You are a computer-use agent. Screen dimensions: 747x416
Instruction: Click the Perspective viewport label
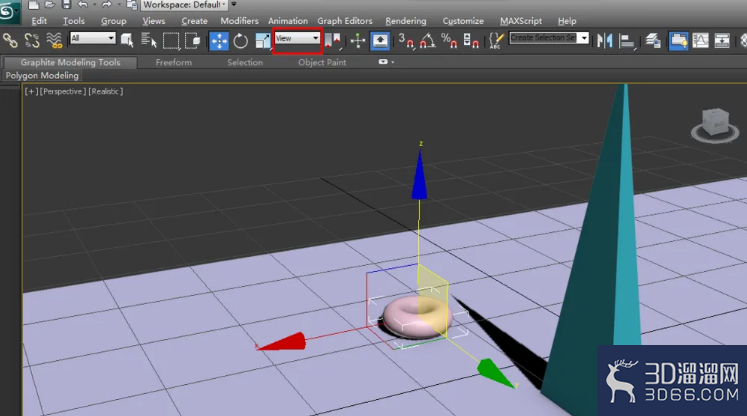coord(63,91)
